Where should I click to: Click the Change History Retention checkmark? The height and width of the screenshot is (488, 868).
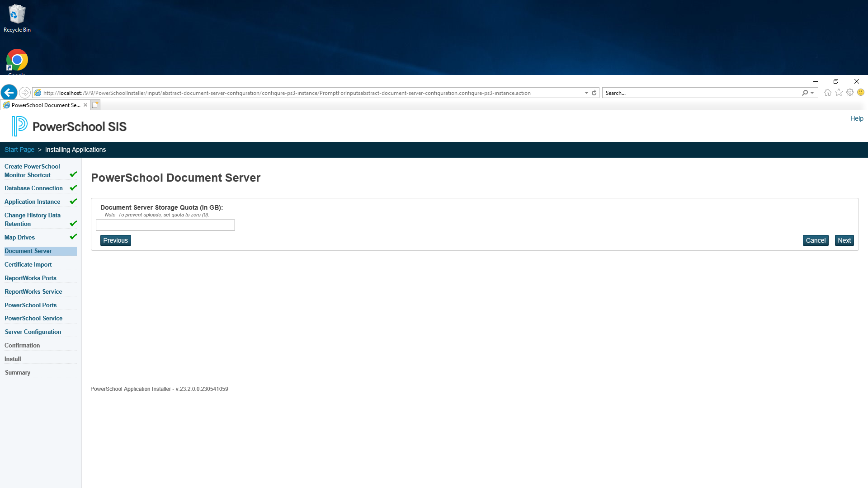coord(73,224)
